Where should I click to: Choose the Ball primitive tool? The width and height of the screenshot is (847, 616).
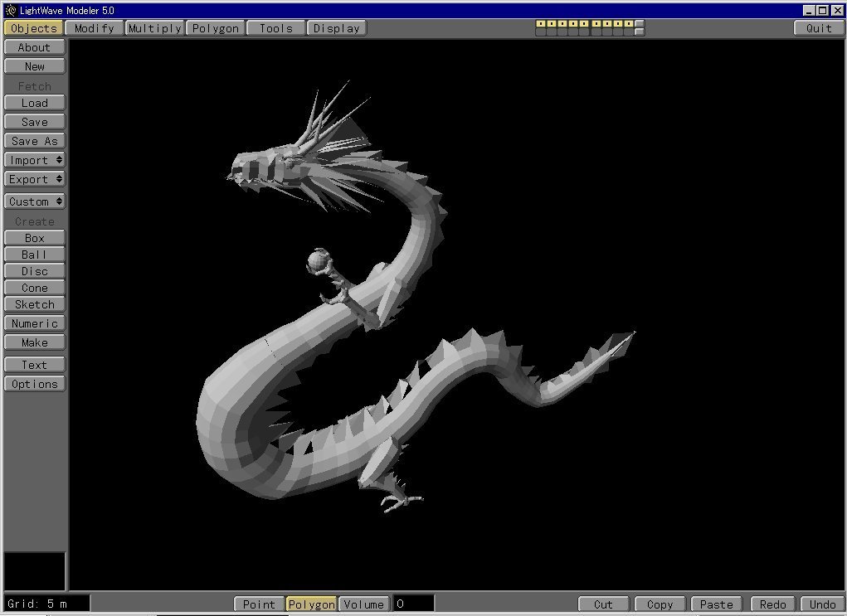click(x=35, y=255)
